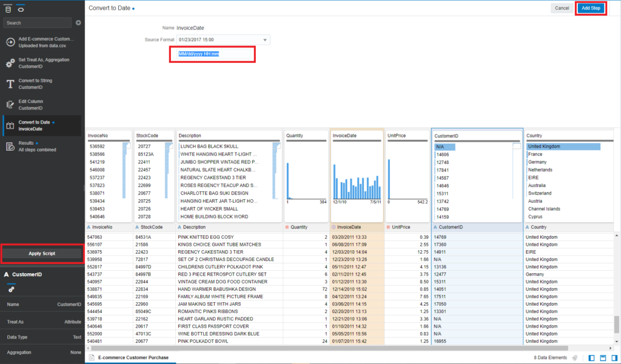Click the Cancel button
This screenshot has width=621, height=364.
click(562, 8)
